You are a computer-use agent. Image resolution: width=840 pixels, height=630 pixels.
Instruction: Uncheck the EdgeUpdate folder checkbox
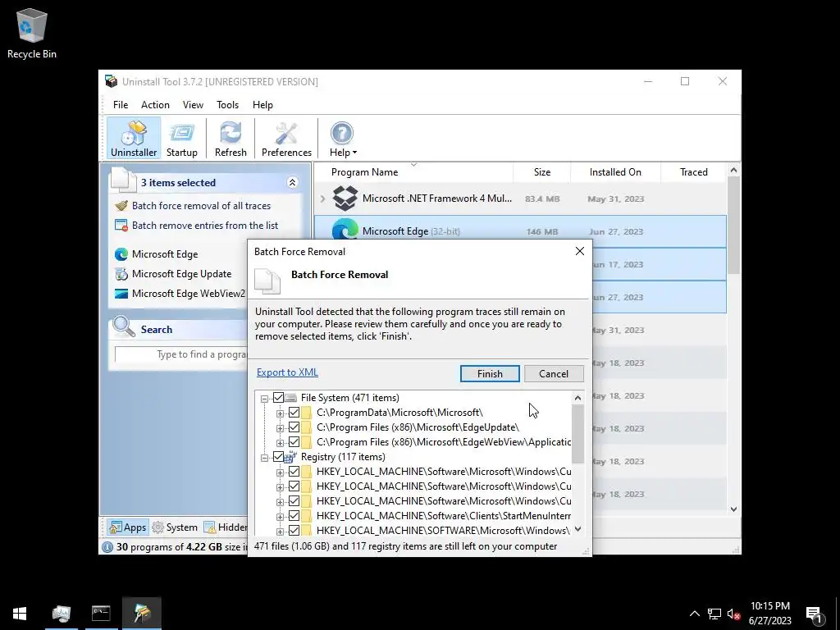pos(294,427)
